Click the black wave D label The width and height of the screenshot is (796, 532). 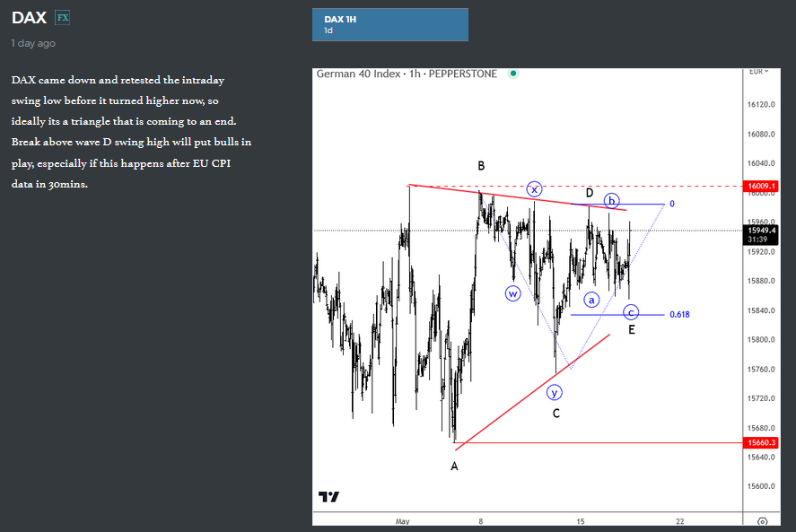[x=590, y=193]
